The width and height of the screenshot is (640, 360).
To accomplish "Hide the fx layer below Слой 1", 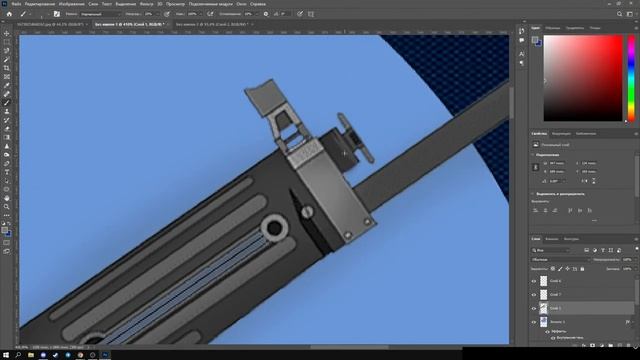I will [533, 322].
